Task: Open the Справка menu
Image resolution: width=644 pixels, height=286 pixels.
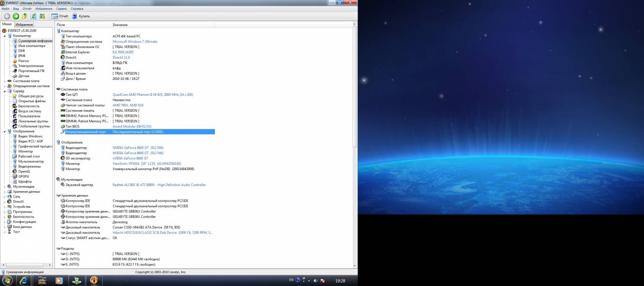Action: click(77, 9)
